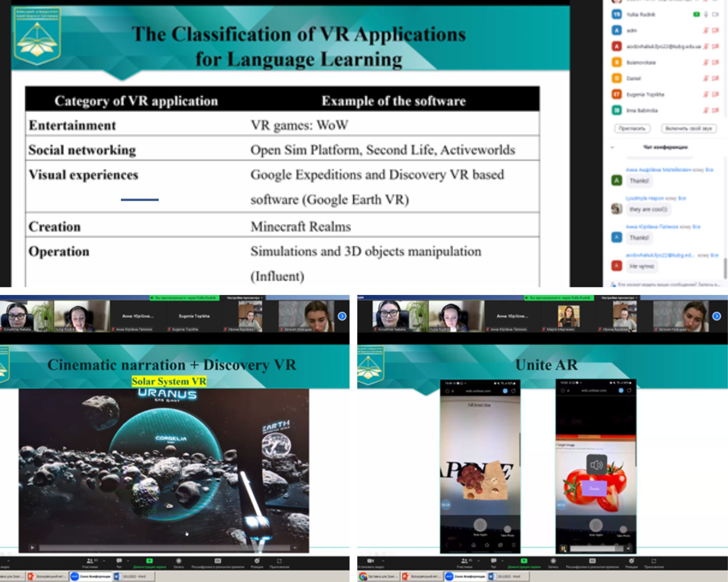This screenshot has height=582, width=728.
Task: Click Stop Video camera icon in Zoom toolbar
Action: click(x=371, y=561)
